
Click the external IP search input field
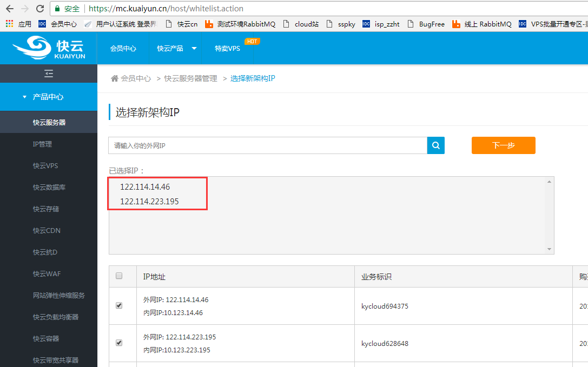pos(268,145)
